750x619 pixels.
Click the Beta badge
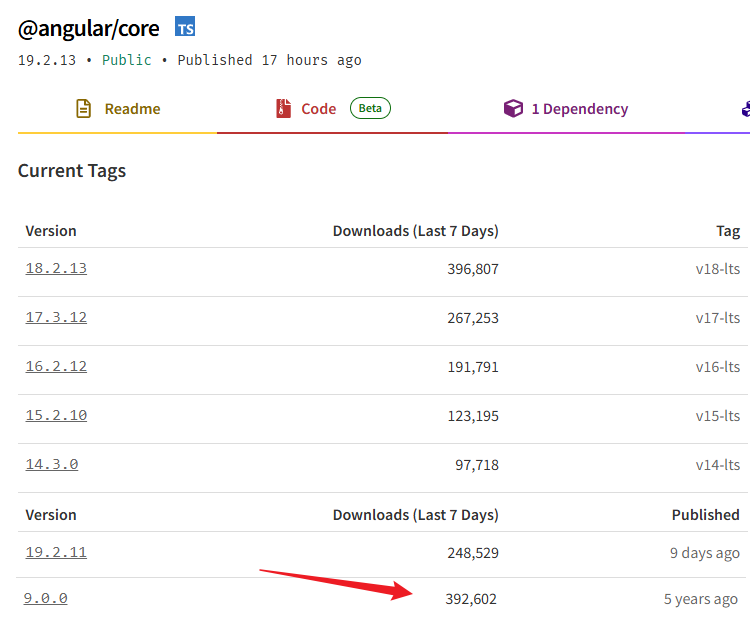(x=370, y=108)
